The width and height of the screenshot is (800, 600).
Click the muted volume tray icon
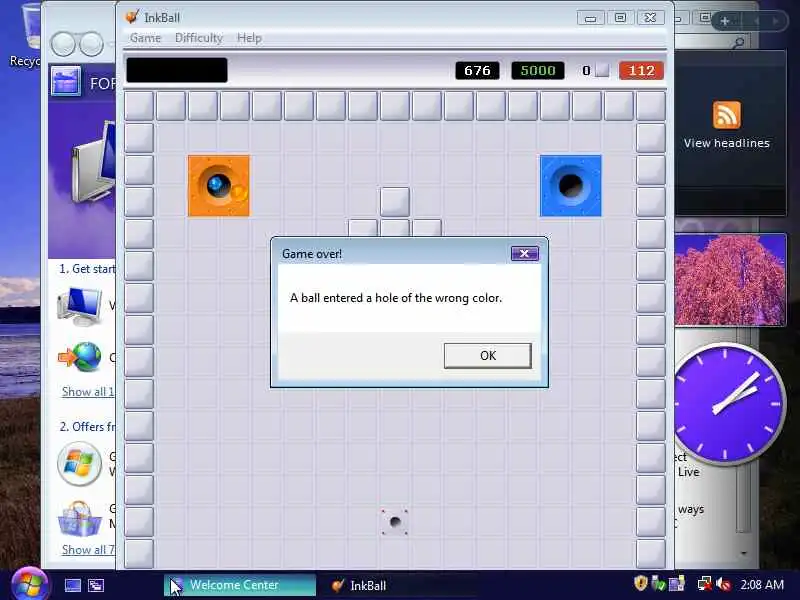point(723,584)
